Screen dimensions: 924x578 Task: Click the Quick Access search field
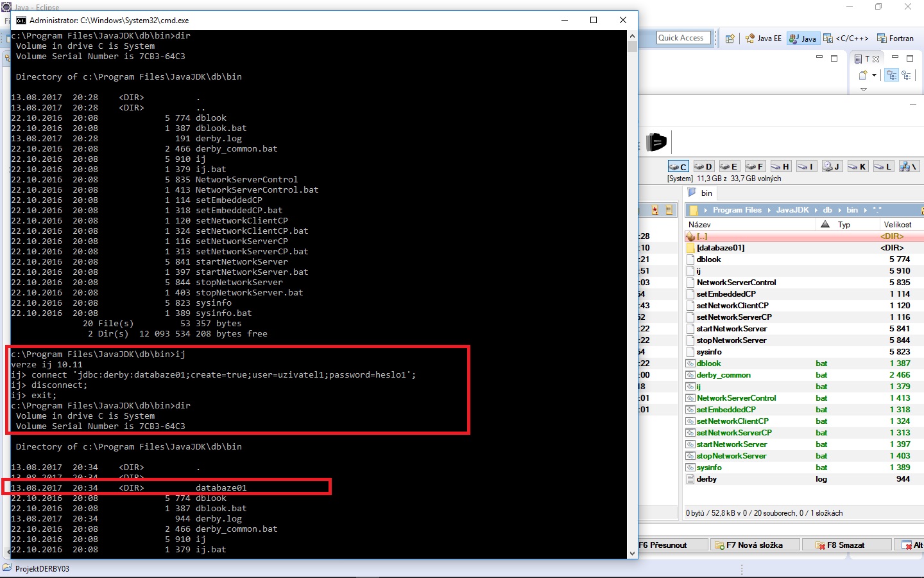tap(684, 38)
